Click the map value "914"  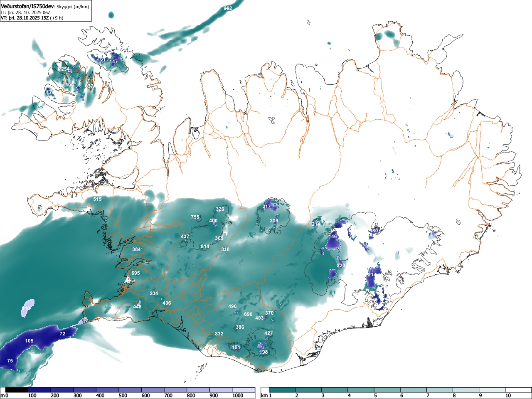tap(205, 247)
